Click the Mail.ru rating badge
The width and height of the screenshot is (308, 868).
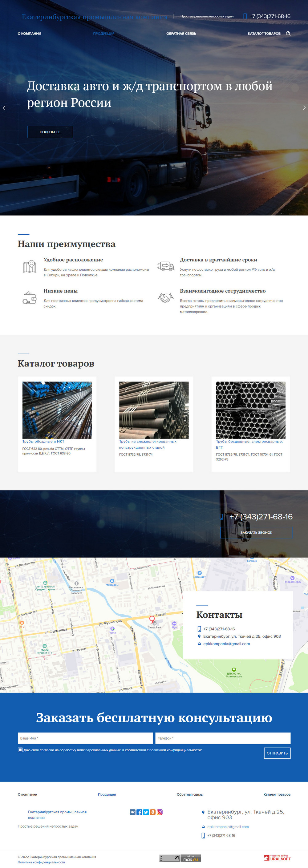coord(191,858)
